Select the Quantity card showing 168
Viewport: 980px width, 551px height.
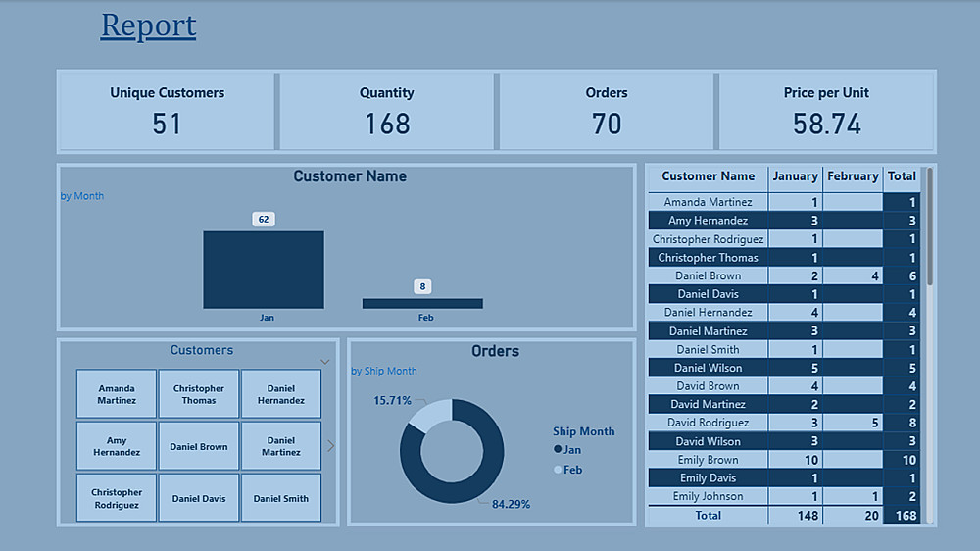click(x=386, y=112)
